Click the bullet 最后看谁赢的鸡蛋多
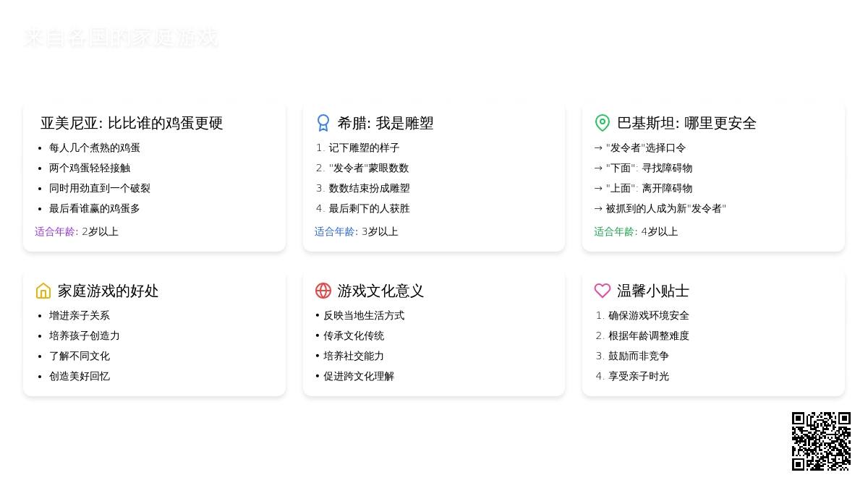 pos(95,208)
